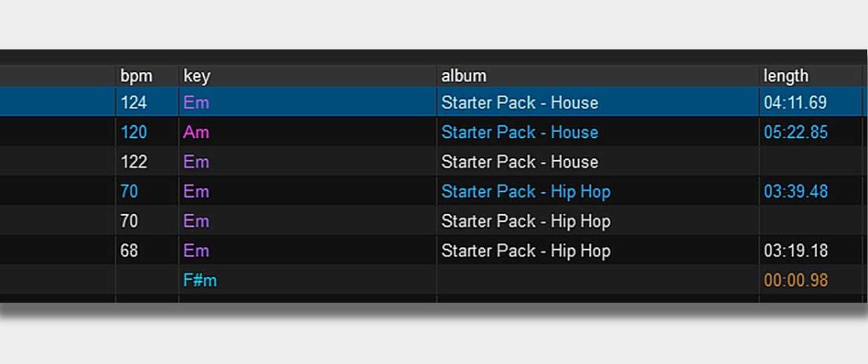The width and height of the screenshot is (868, 364).
Task: Click the Am key of the 120 bpm track
Action: [x=197, y=132]
